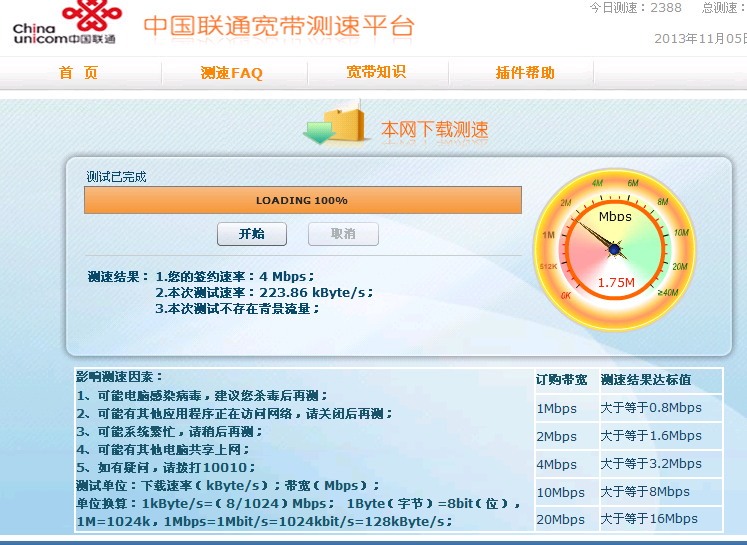Click the 影响测速因素 heading
Image resolution: width=747 pixels, height=545 pixels.
point(120,377)
